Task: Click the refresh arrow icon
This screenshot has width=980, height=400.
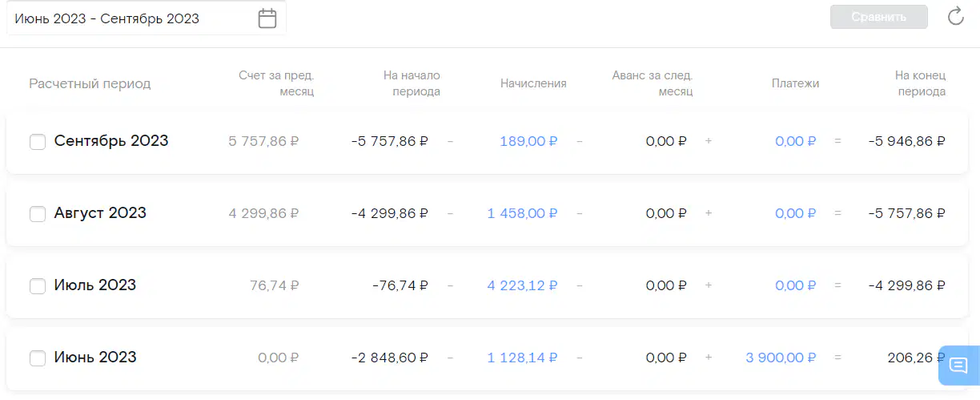Action: tap(955, 17)
